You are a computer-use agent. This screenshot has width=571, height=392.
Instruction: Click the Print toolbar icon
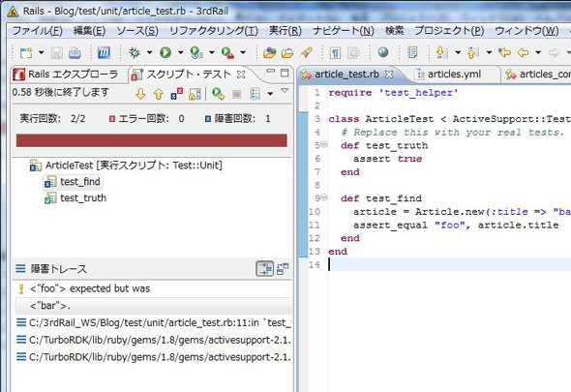click(75, 53)
